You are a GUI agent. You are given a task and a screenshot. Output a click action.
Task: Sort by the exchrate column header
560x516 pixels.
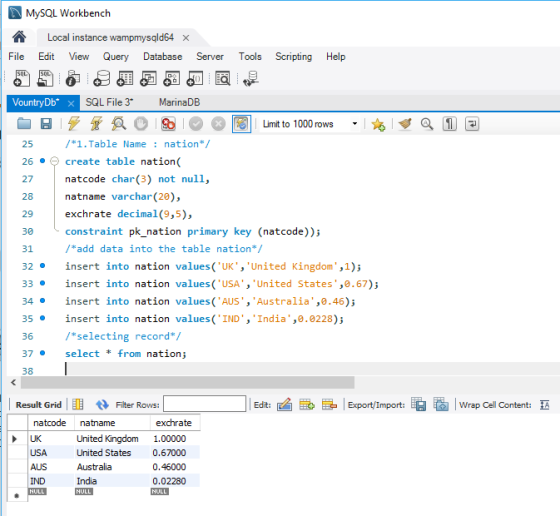pos(175,422)
